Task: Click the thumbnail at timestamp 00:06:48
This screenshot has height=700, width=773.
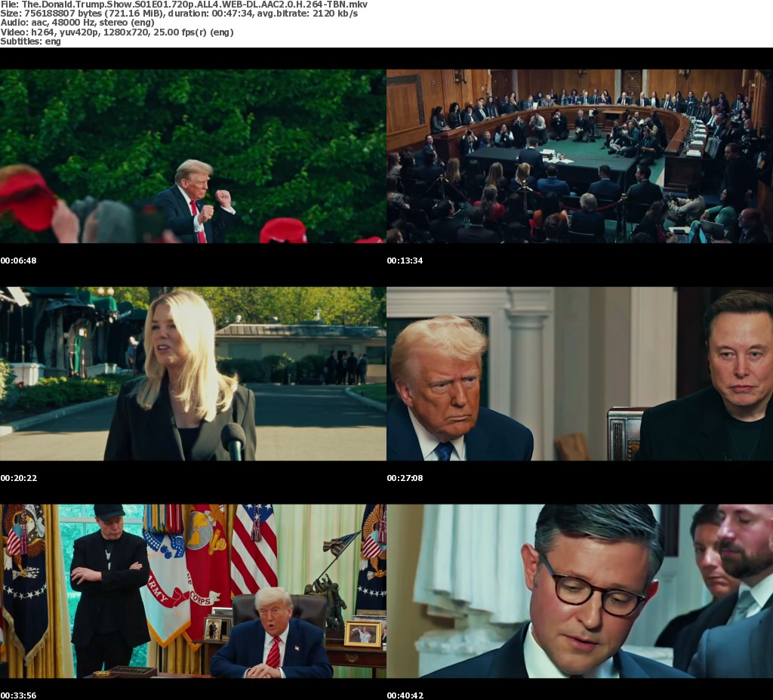Action: 192,156
